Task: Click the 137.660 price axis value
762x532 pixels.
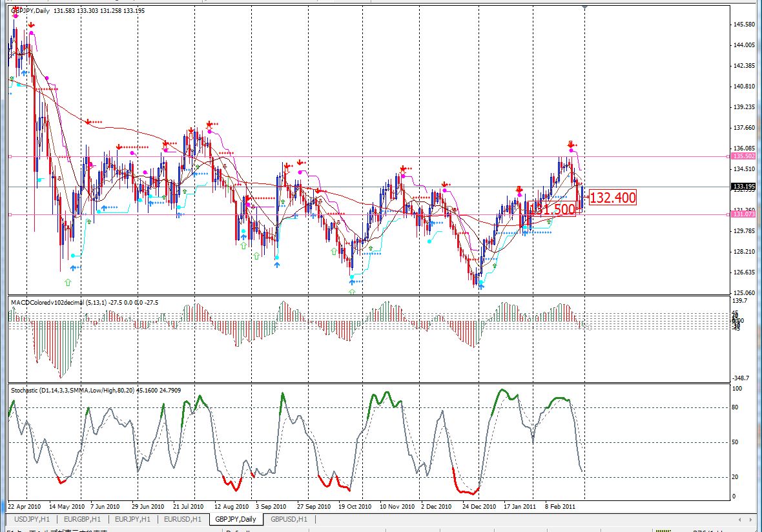Action: [744, 128]
